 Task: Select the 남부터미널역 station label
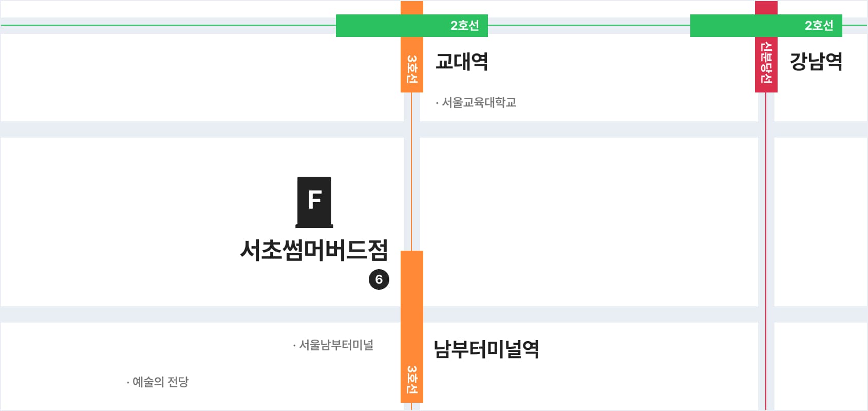pyautogui.click(x=486, y=349)
